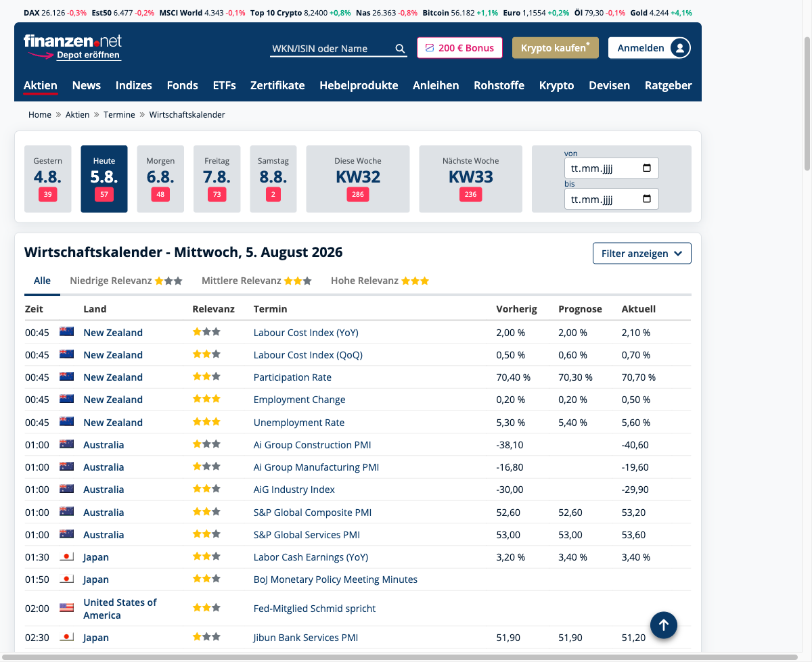Click the scroll-to-top arrow button
This screenshot has width=812, height=662.
click(664, 625)
